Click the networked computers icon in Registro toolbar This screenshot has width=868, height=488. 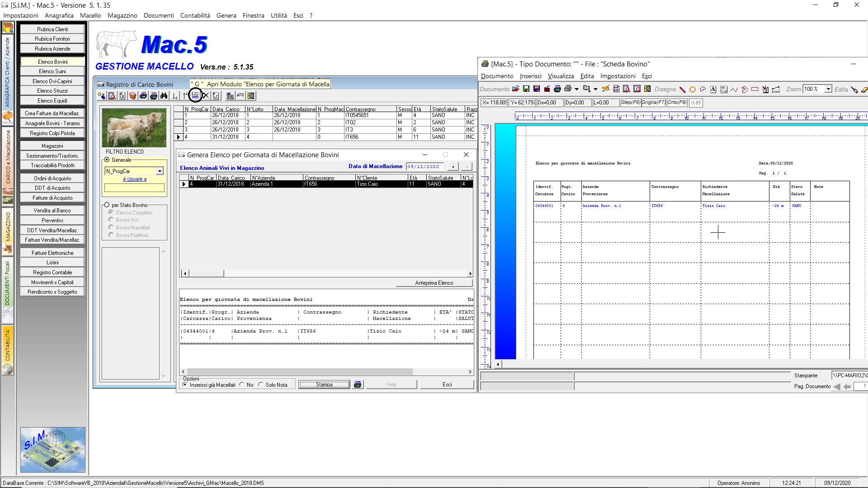point(230,96)
